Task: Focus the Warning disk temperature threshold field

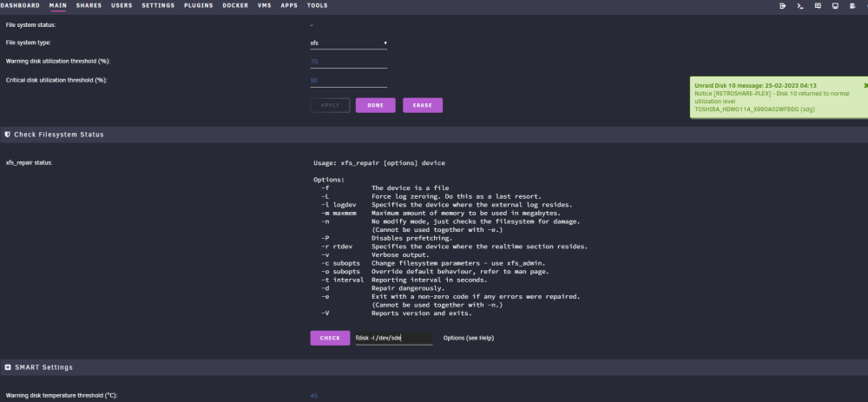Action: (349, 396)
